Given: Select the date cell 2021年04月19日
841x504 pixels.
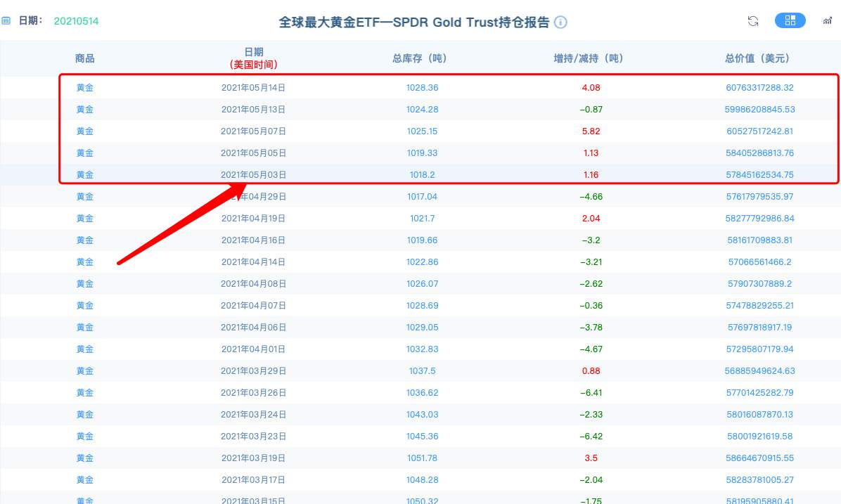Looking at the screenshot, I should tap(253, 218).
